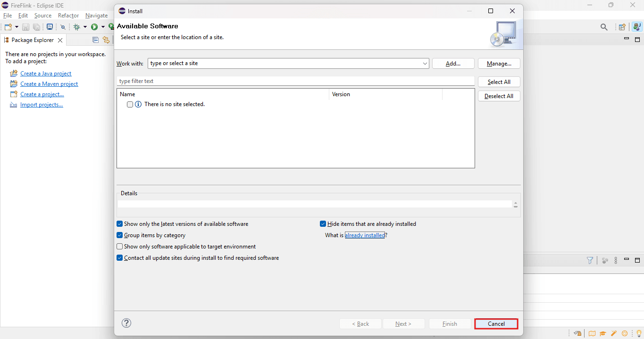Uncheck Show only the latest versions checkbox
This screenshot has width=644, height=339.
[120, 224]
